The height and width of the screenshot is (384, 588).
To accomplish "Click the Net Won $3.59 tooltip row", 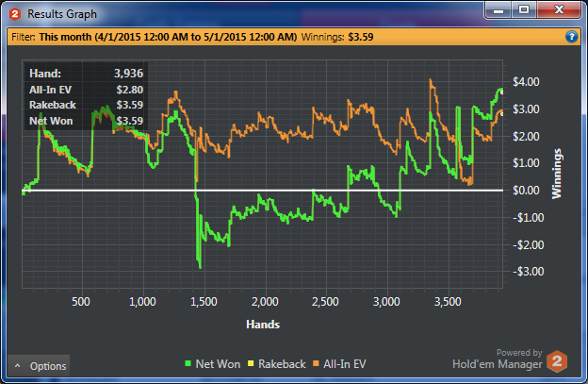I will [x=87, y=121].
